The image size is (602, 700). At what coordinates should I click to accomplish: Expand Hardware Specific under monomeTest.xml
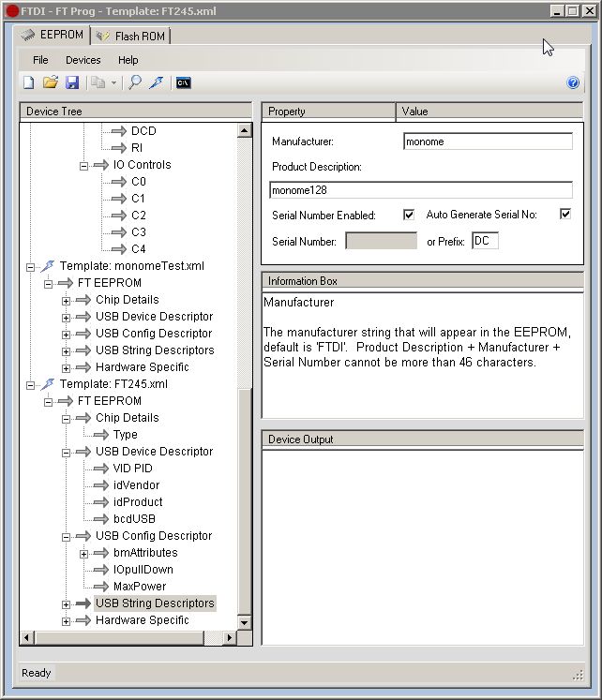pos(66,369)
